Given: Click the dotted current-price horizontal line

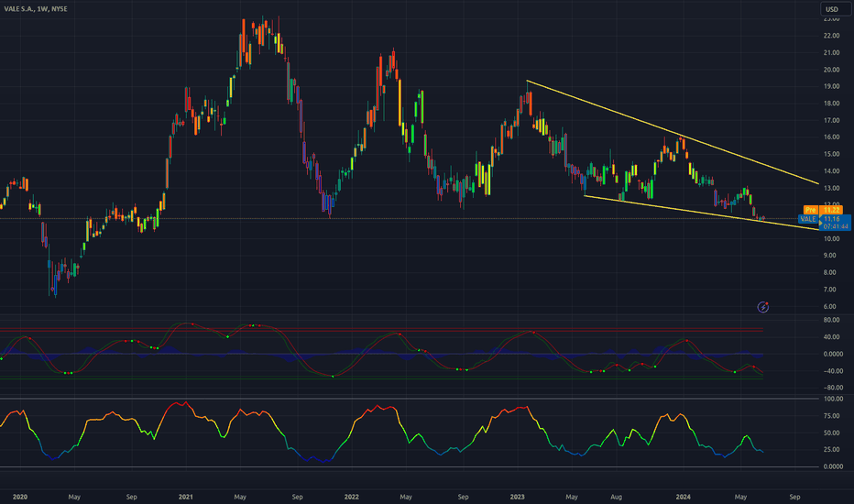Looking at the screenshot, I should coord(398,218).
